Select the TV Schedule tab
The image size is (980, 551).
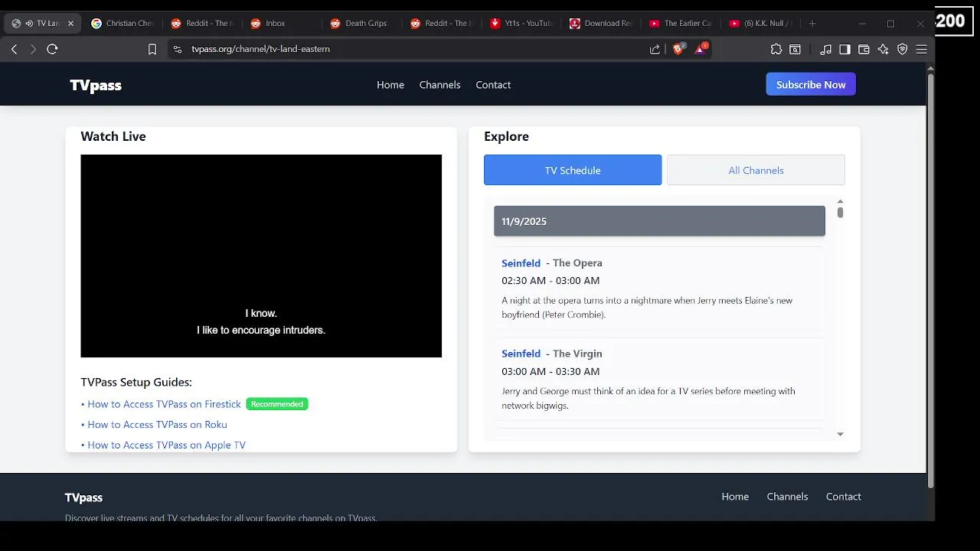(x=573, y=170)
